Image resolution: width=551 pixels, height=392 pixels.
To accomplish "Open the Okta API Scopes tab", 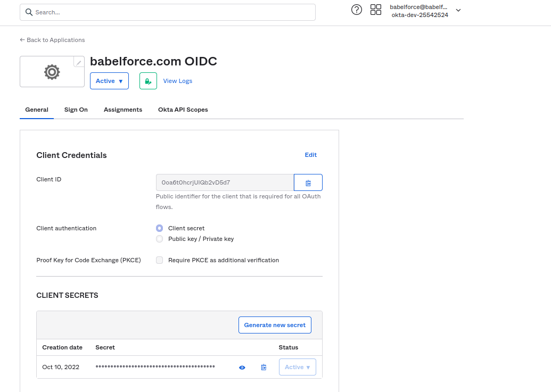I will click(x=183, y=110).
